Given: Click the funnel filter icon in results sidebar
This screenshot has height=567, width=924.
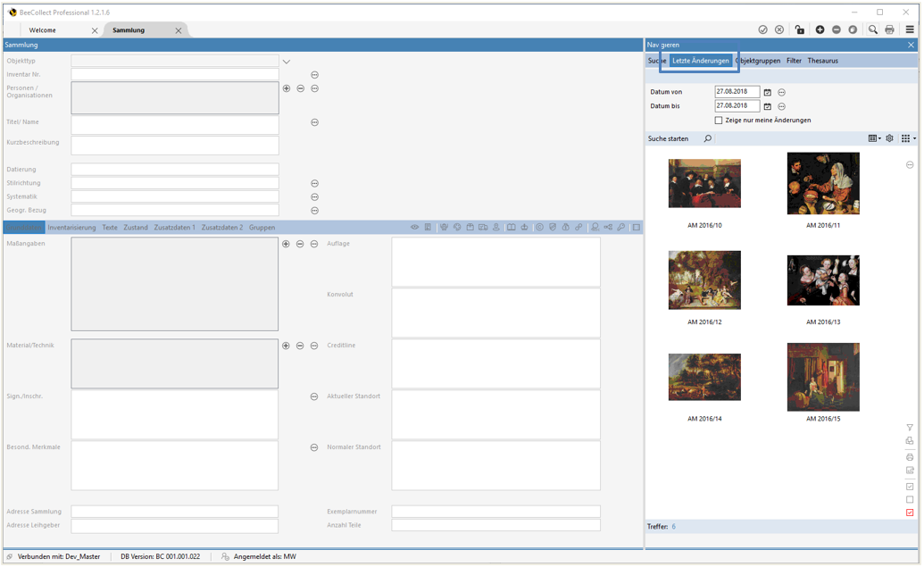Looking at the screenshot, I should [910, 428].
